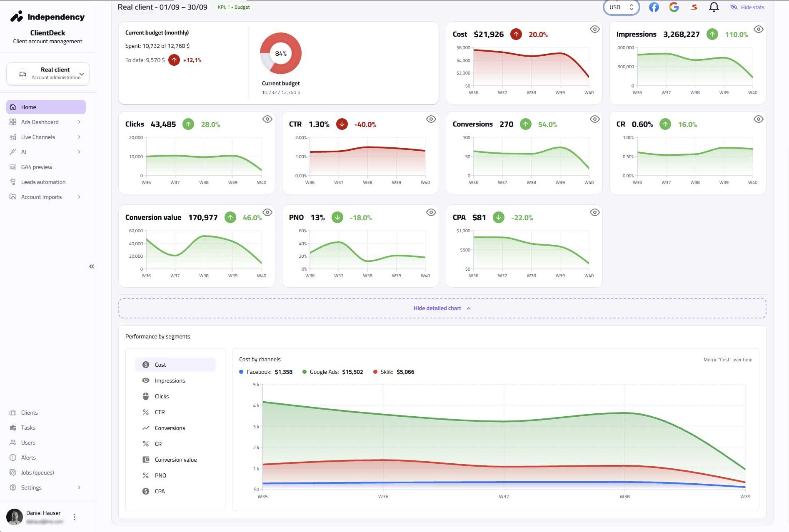
Task: Expand Settings submenu chevron
Action: 79,487
